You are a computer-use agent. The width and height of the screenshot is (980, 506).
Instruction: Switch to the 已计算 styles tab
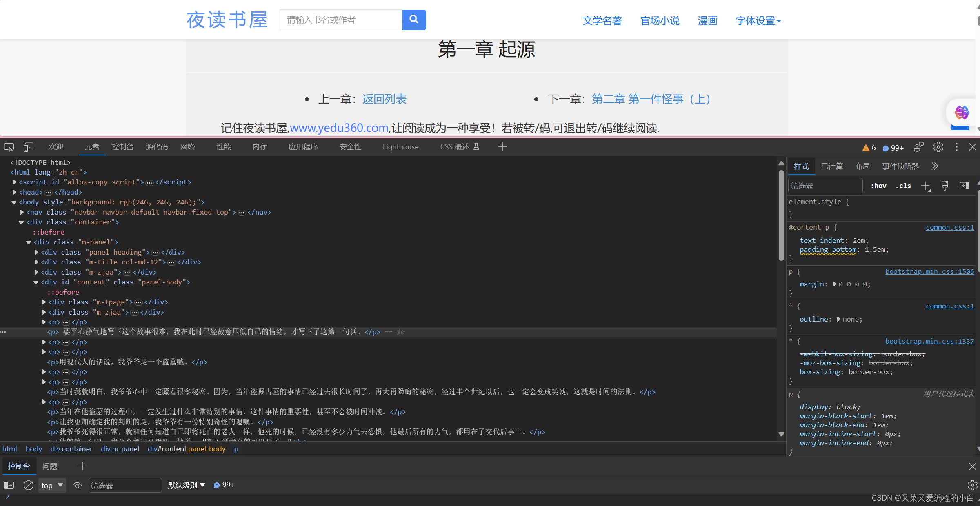point(832,166)
